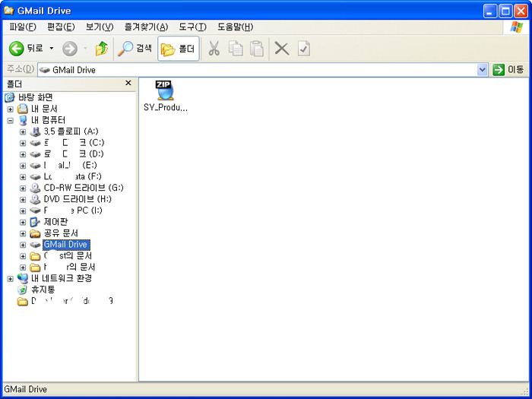
Task: Click the Back (뒤로) arrow icon
Action: (x=16, y=49)
